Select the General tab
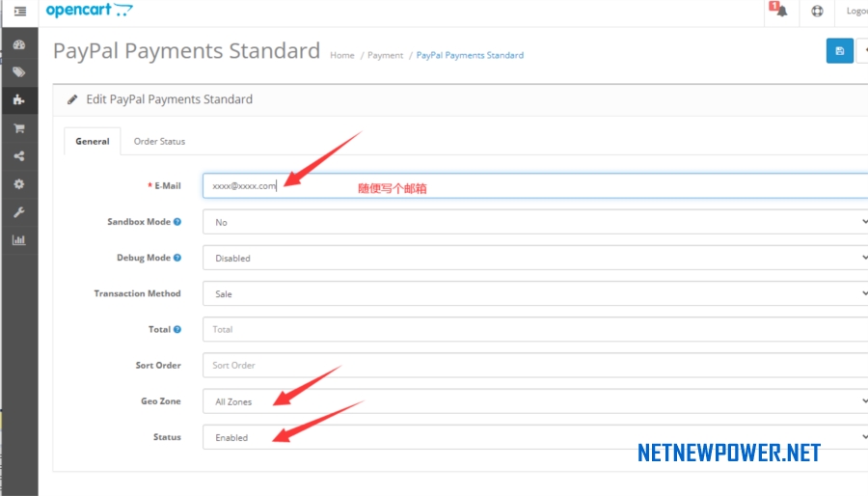This screenshot has height=496, width=868. (x=93, y=141)
